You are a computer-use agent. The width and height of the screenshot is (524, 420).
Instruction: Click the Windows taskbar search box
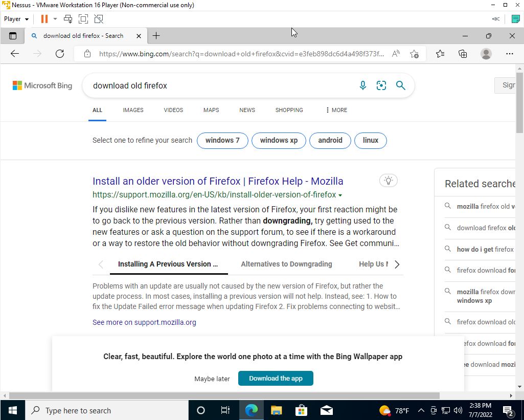coord(107,410)
